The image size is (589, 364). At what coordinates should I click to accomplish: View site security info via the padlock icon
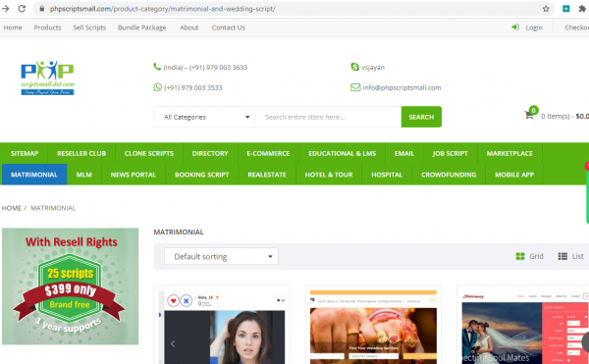pos(42,9)
